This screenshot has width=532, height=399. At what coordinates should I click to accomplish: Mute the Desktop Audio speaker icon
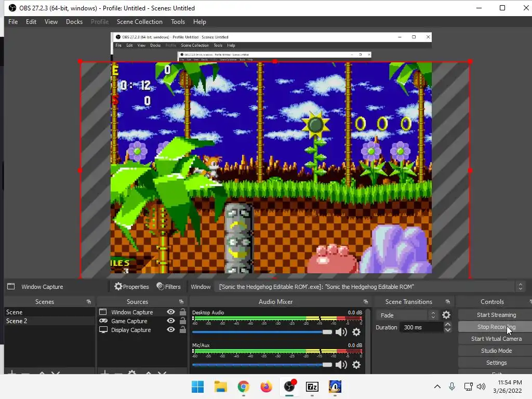(x=341, y=332)
